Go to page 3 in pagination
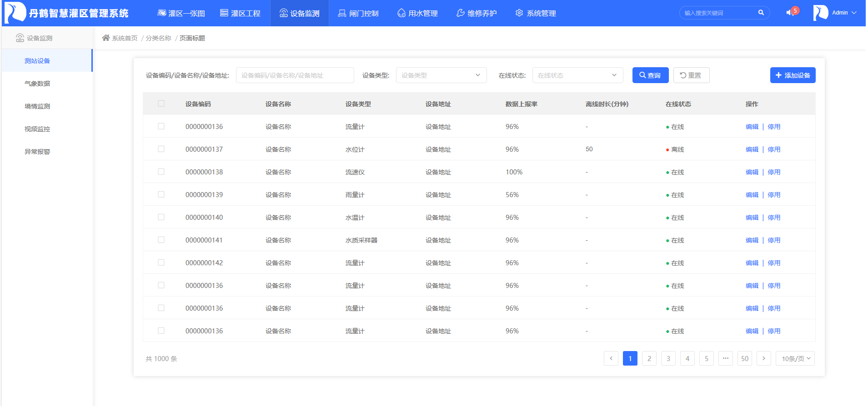The image size is (868, 406). pos(668,358)
